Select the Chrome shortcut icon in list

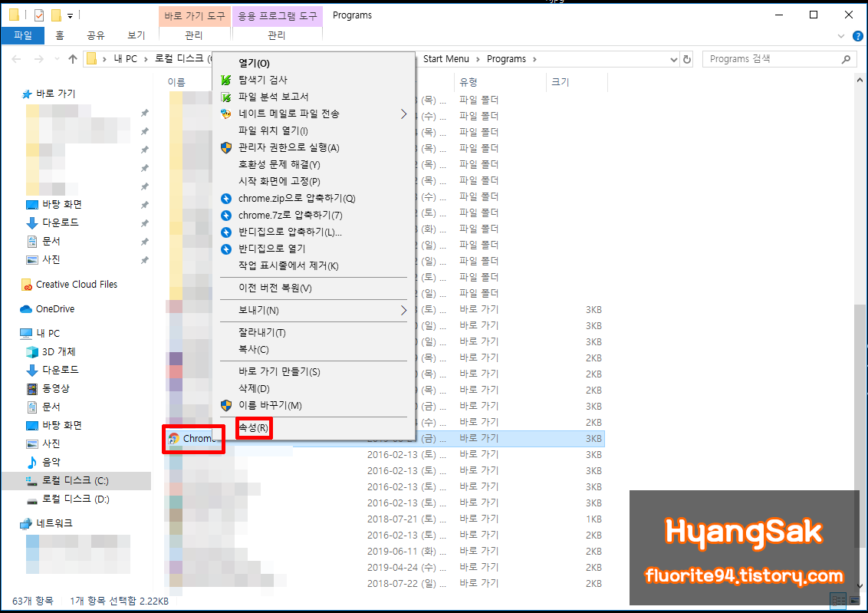tap(174, 439)
